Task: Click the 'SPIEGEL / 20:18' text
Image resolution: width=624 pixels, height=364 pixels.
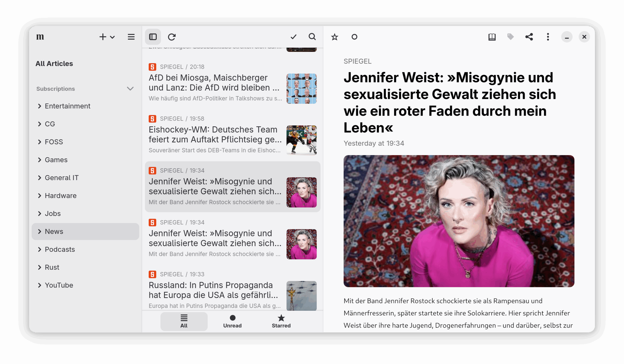Action: click(182, 67)
